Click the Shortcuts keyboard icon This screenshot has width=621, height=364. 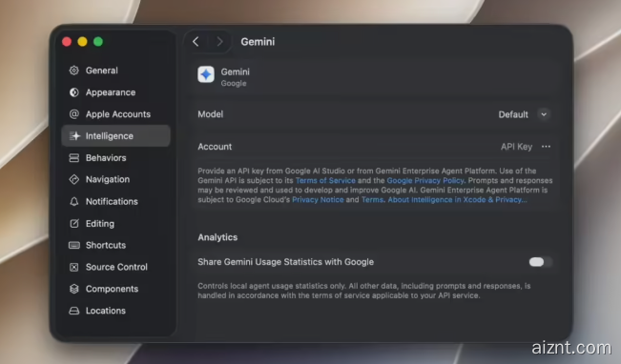74,245
